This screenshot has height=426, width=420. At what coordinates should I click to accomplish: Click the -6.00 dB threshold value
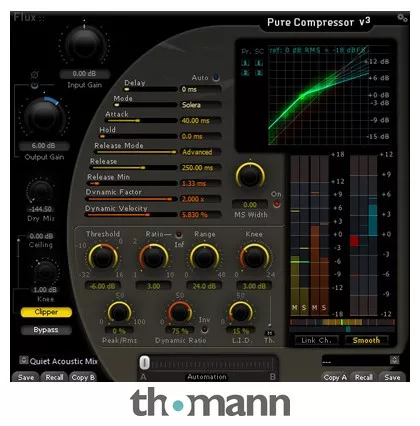point(103,286)
